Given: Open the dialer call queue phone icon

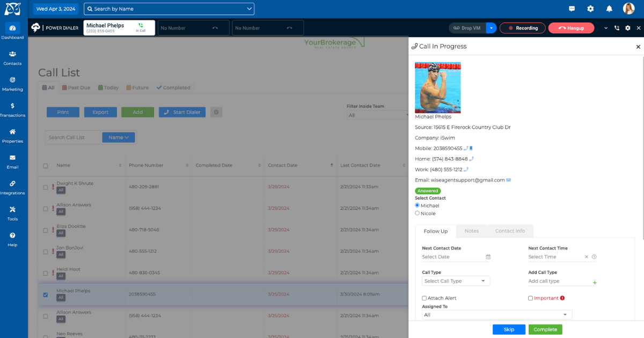Looking at the screenshot, I should 617,28.
